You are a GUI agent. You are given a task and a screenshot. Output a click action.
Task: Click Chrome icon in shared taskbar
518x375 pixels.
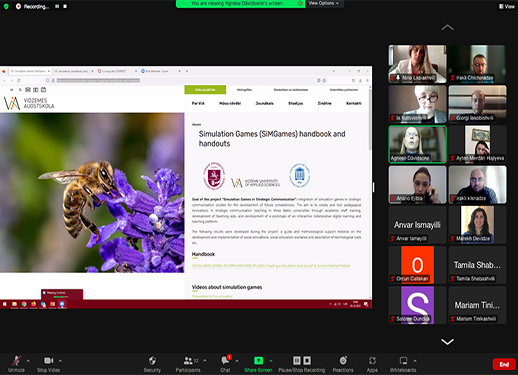coord(24,304)
